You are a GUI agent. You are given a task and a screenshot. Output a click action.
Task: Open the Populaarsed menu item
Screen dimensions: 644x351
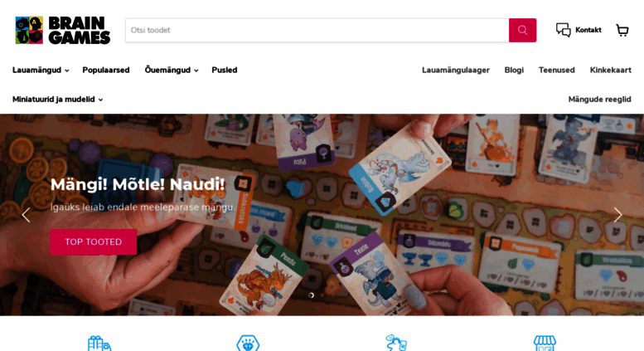click(x=106, y=71)
